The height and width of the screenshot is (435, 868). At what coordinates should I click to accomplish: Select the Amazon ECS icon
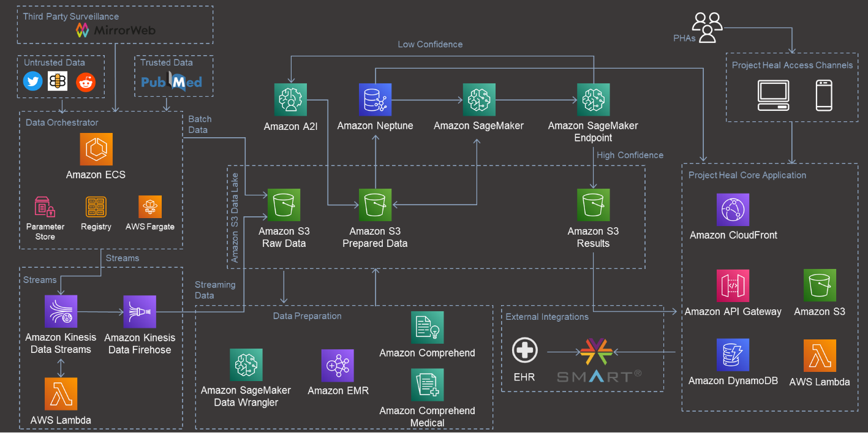[96, 149]
